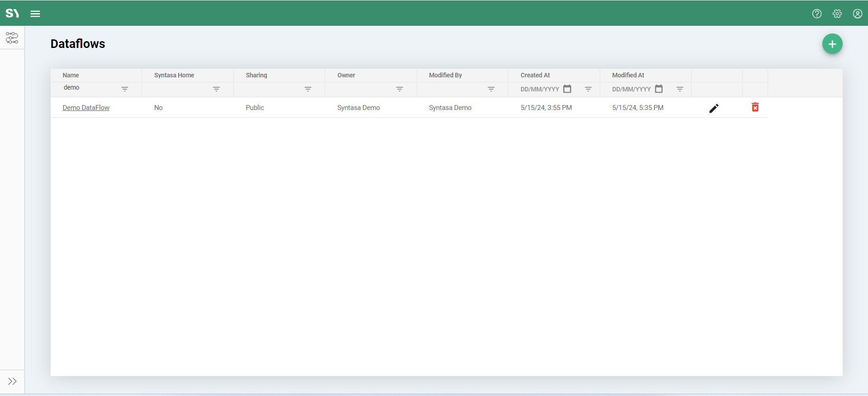The height and width of the screenshot is (396, 868).
Task: Open the user account profile icon
Action: coord(857,14)
